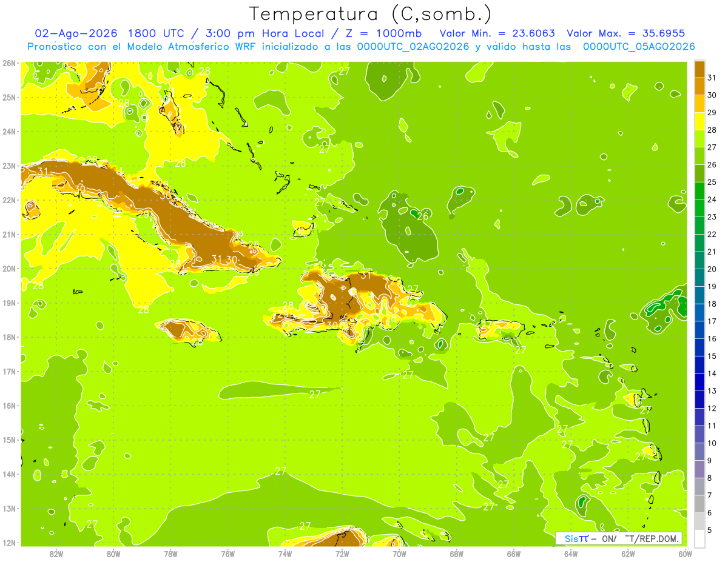This screenshot has width=728, height=562.
Task: Click the '62W' longitude label
Action: pyautogui.click(x=628, y=553)
